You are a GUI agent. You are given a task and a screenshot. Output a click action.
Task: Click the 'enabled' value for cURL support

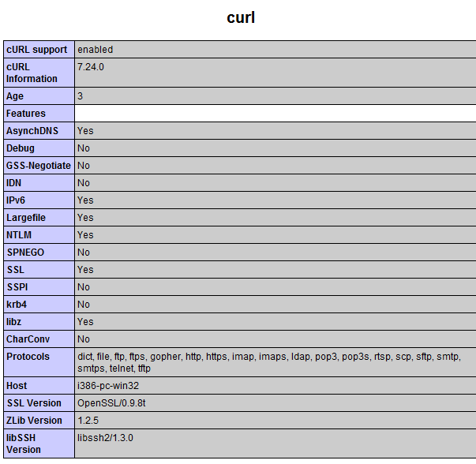point(95,50)
